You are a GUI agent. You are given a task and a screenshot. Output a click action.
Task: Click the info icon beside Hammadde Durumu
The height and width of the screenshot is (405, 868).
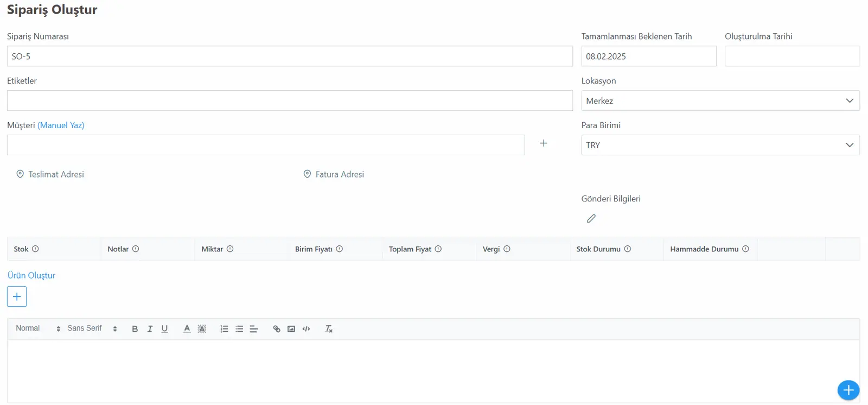745,249
